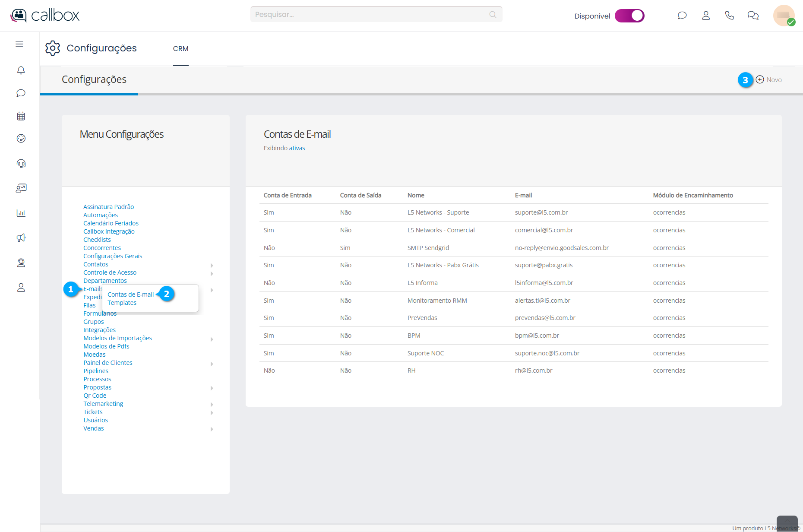This screenshot has width=803, height=532.
Task: Switch to the CRM tab
Action: pos(180,49)
